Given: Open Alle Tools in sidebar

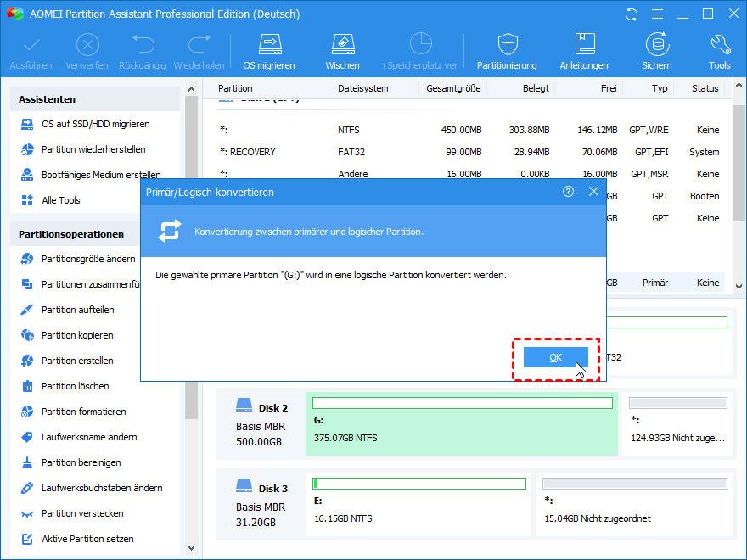Looking at the screenshot, I should click(x=60, y=200).
